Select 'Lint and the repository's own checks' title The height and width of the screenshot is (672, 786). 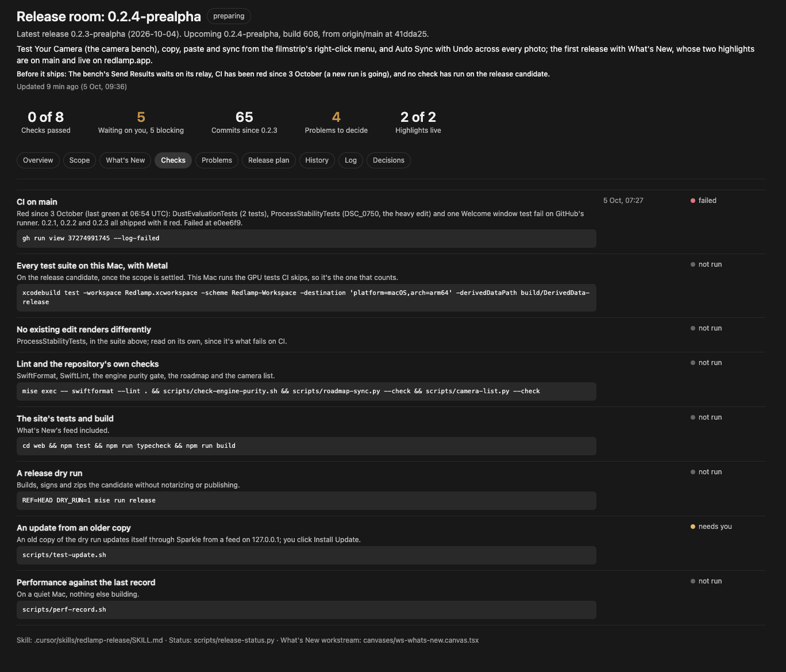click(x=87, y=364)
